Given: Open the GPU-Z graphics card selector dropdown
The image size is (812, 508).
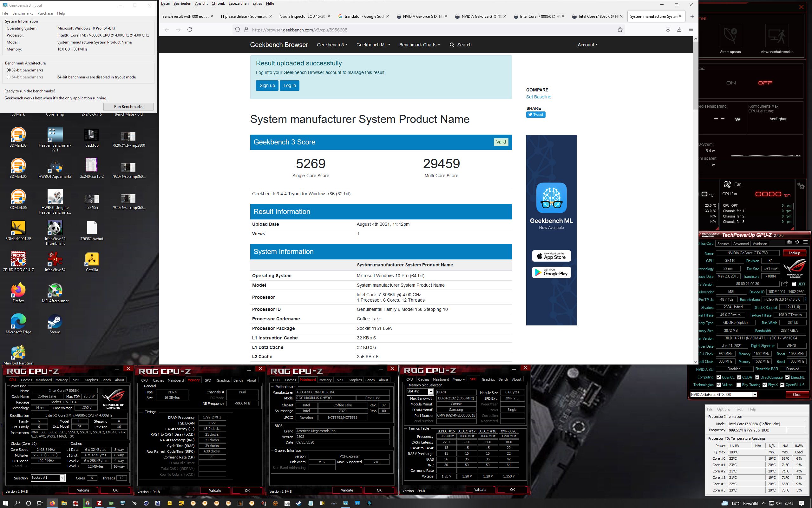Looking at the screenshot, I should click(x=724, y=394).
